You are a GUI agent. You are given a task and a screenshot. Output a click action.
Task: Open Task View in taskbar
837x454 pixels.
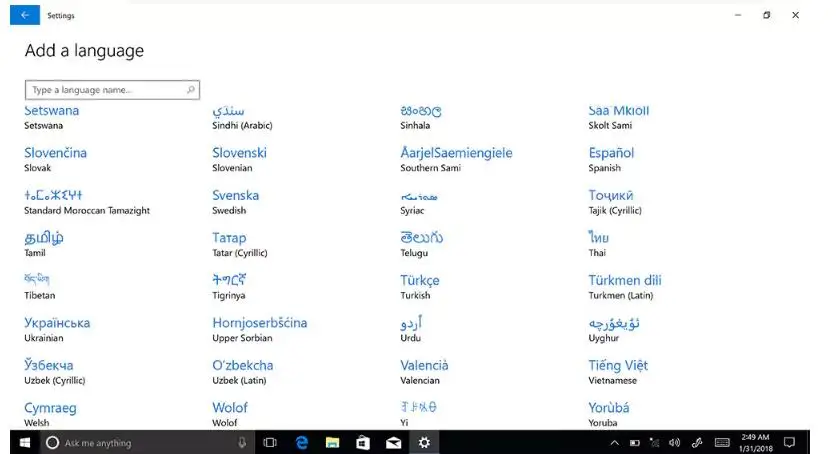pos(270,442)
